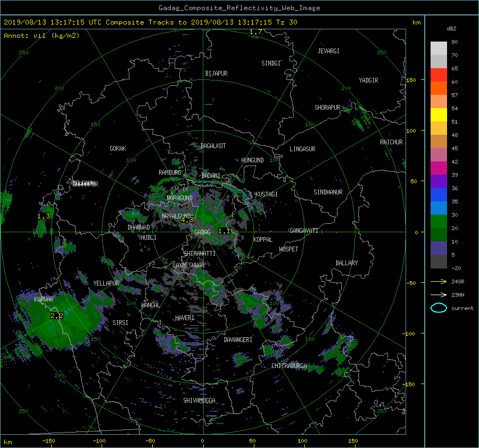This screenshot has width=479, height=448.
Task: Click the SHIVAMOGGA city label
Action: click(199, 401)
